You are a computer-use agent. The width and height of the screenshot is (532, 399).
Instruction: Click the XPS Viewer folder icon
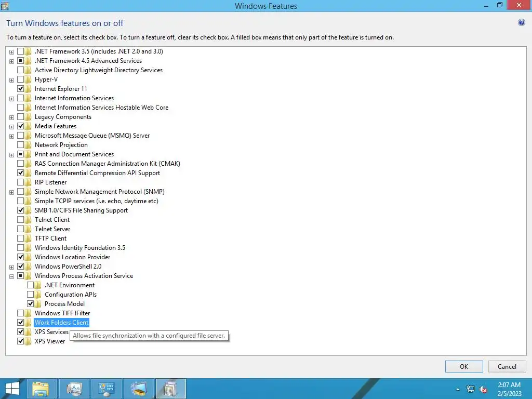pyautogui.click(x=28, y=341)
